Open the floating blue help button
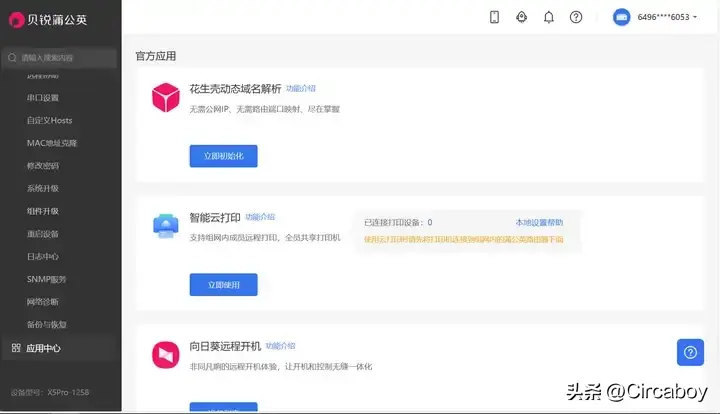This screenshot has height=414, width=720. (690, 352)
